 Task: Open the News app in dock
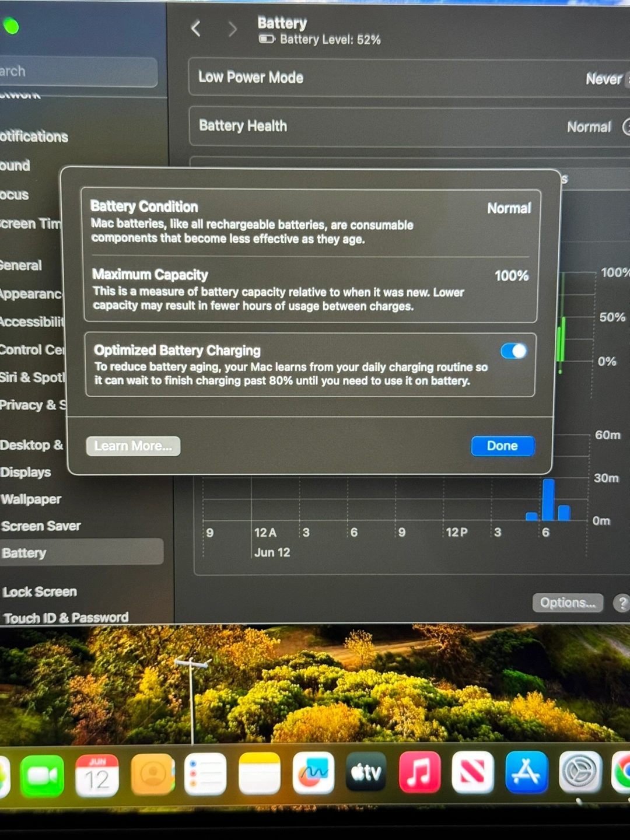tap(473, 772)
